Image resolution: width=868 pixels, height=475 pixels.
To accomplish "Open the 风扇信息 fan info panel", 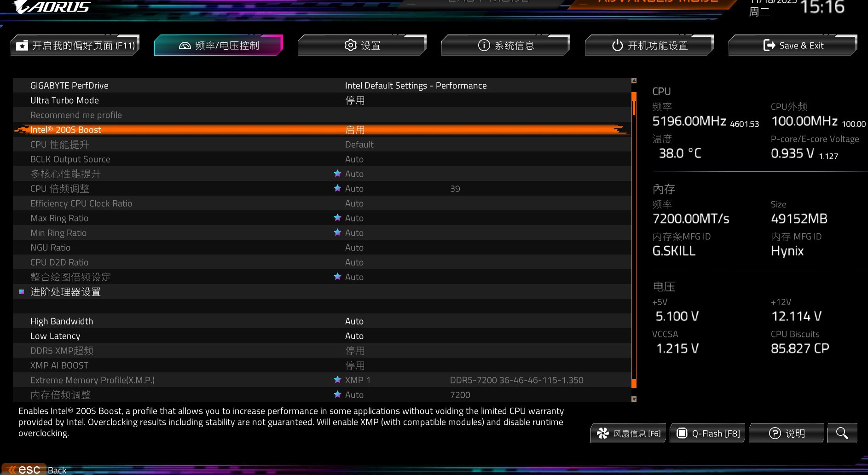I will [629, 433].
